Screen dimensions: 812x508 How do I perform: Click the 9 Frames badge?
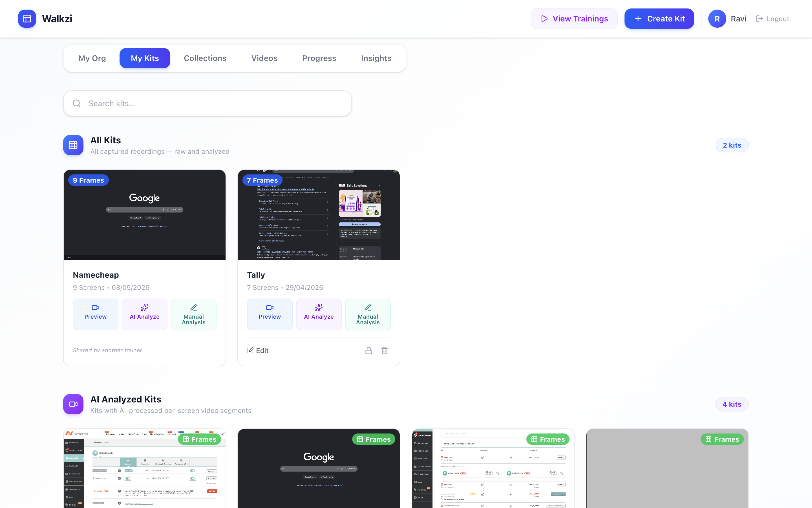(x=89, y=180)
